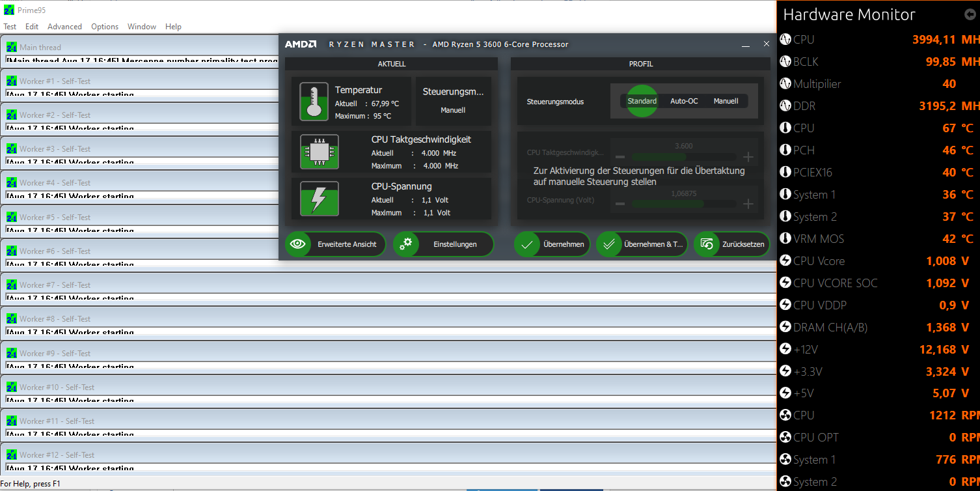This screenshot has height=491, width=980.
Task: Click the Worker #4 window icon
Action: click(12, 182)
